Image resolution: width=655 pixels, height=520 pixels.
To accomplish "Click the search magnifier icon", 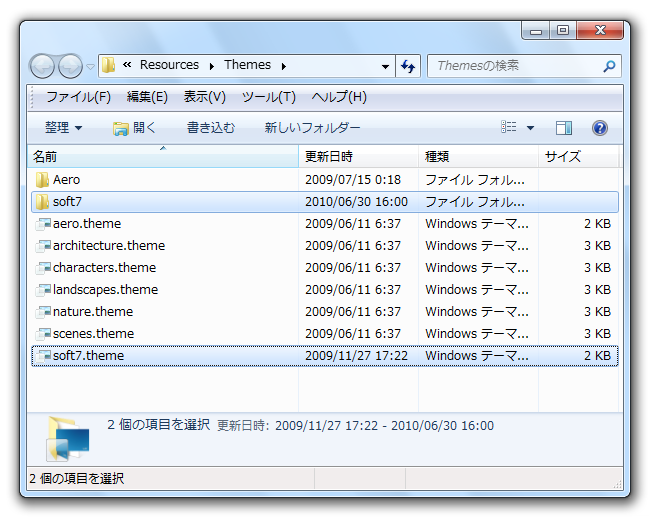I will click(609, 66).
